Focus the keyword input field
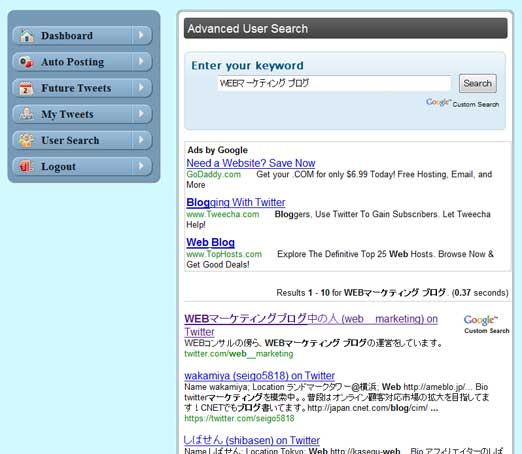 [334, 83]
